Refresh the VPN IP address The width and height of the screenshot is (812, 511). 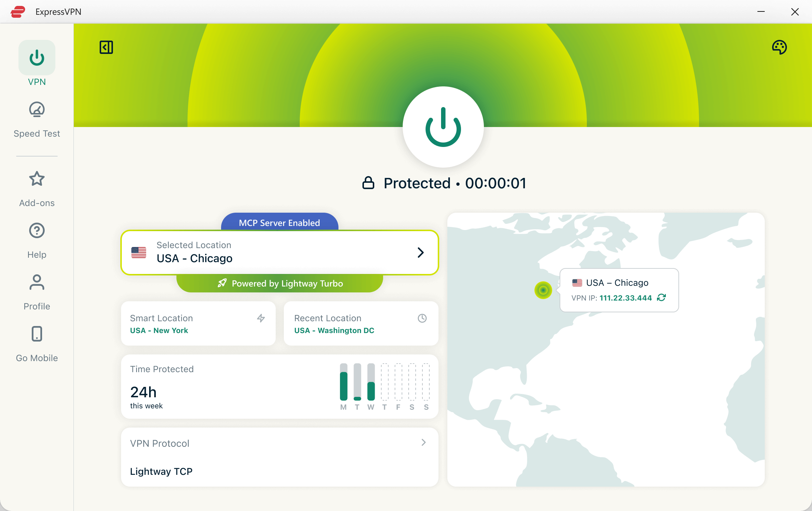[x=661, y=298]
